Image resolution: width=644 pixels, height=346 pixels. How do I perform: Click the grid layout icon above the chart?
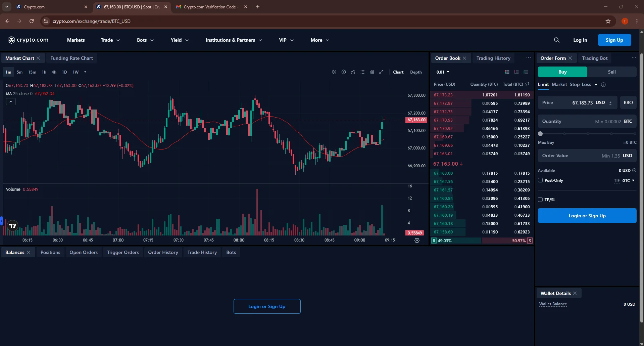coord(372,72)
